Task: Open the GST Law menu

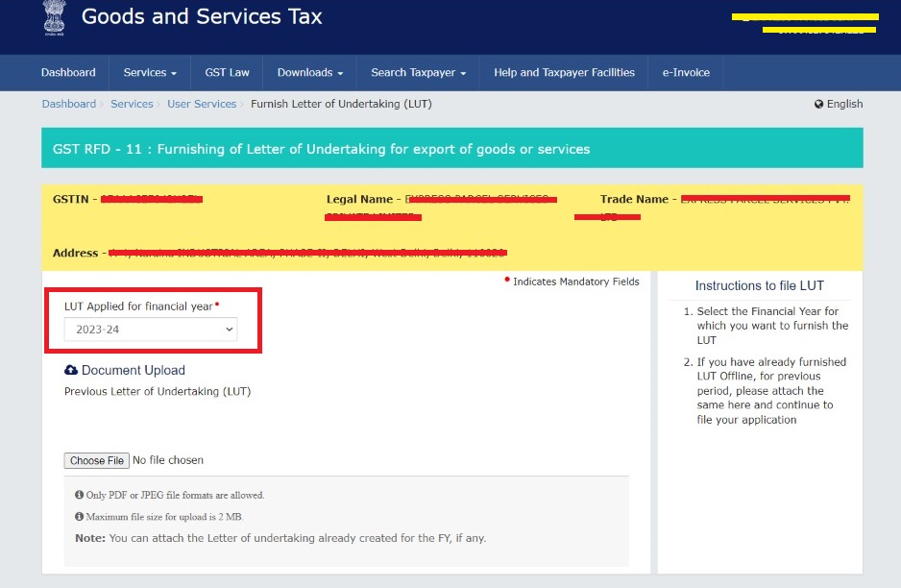Action: (227, 72)
